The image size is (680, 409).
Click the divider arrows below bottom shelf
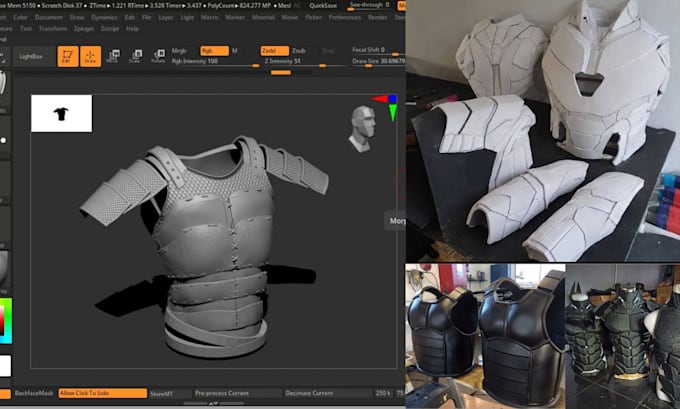[212, 403]
